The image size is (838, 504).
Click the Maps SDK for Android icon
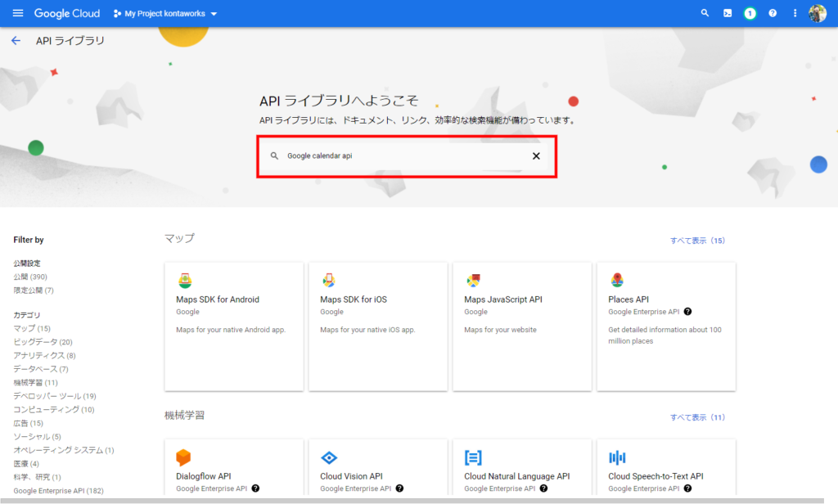[185, 280]
